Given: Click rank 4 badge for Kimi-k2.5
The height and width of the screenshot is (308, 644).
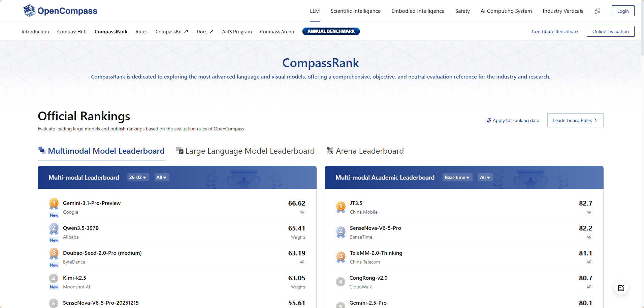Looking at the screenshot, I should tap(54, 278).
